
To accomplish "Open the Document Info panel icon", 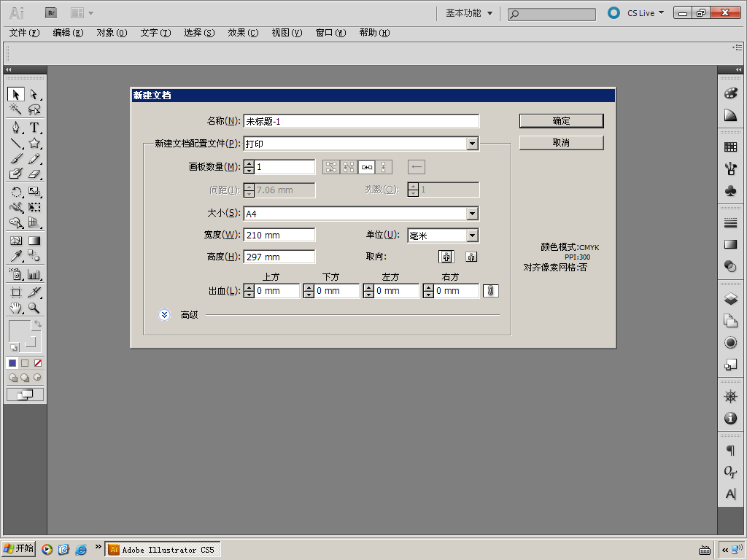I will coord(730,419).
